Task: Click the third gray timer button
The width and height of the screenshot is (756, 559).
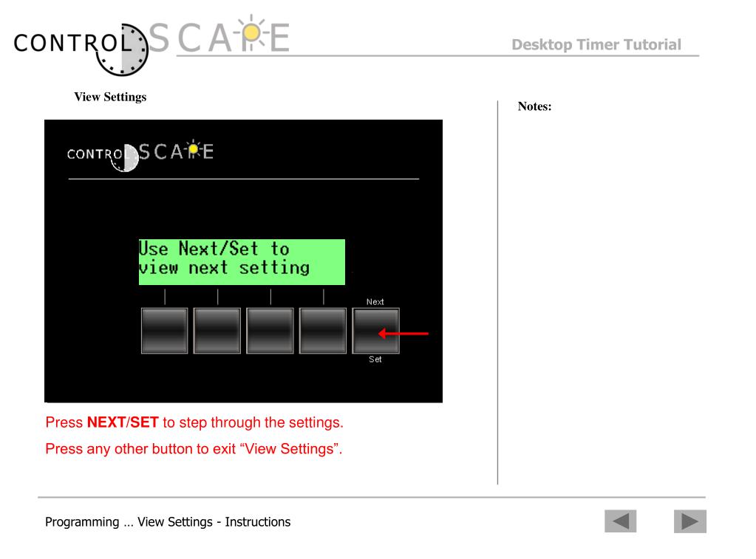Action: pyautogui.click(x=270, y=331)
